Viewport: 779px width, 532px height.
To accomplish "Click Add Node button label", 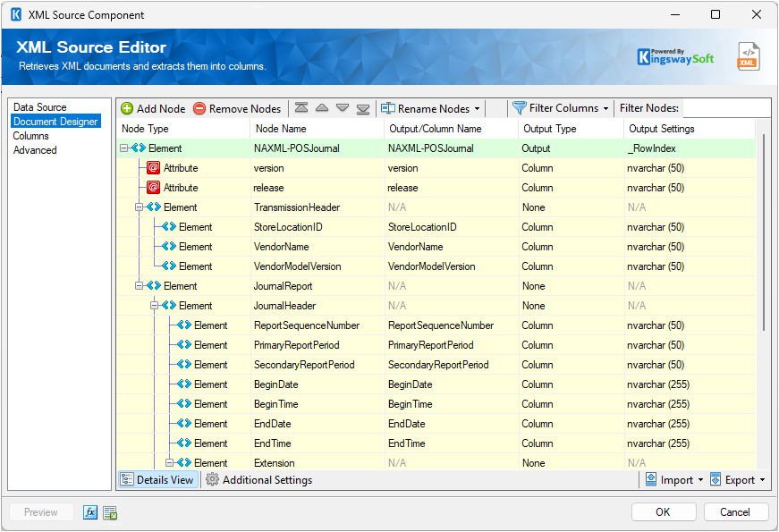I will (x=161, y=108).
